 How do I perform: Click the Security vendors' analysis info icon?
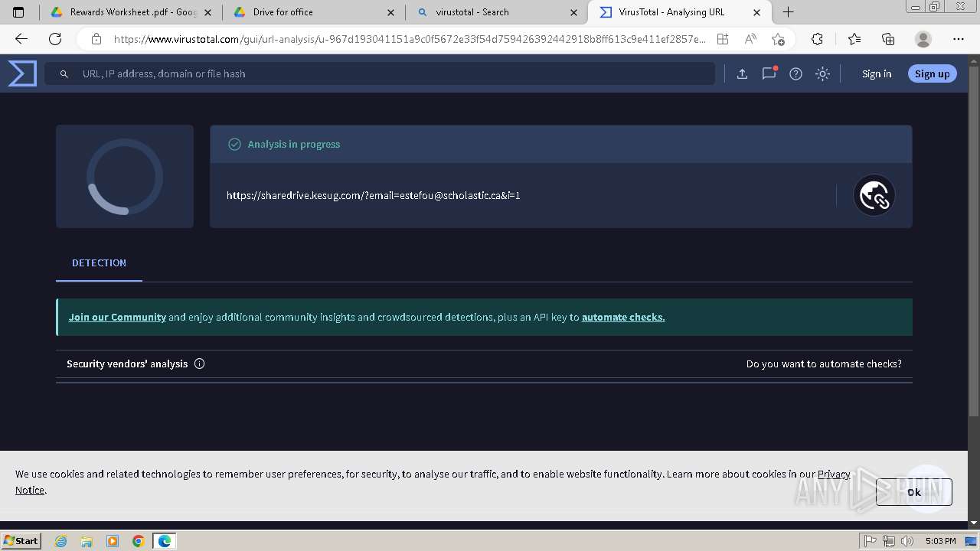point(199,364)
